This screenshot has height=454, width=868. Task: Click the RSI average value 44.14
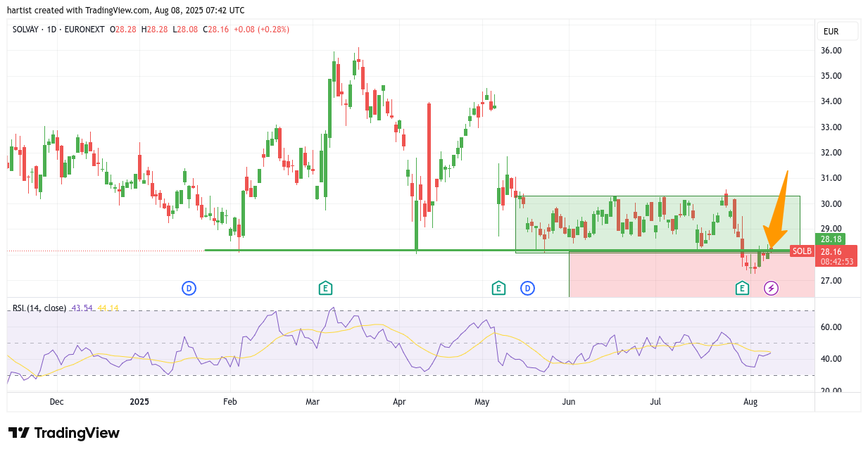[108, 308]
